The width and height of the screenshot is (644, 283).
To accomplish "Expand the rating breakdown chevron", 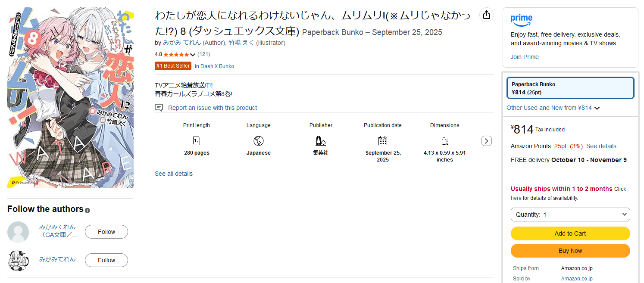I will click(193, 55).
